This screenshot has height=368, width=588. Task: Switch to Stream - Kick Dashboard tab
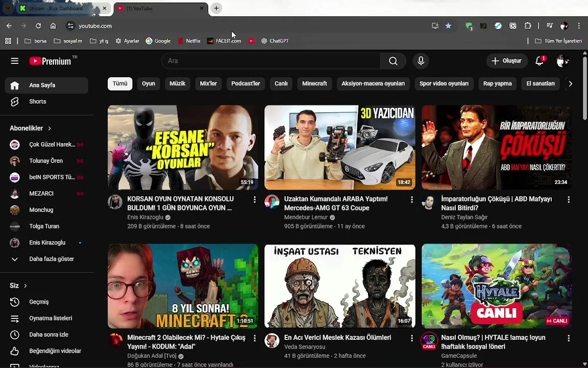pyautogui.click(x=62, y=8)
